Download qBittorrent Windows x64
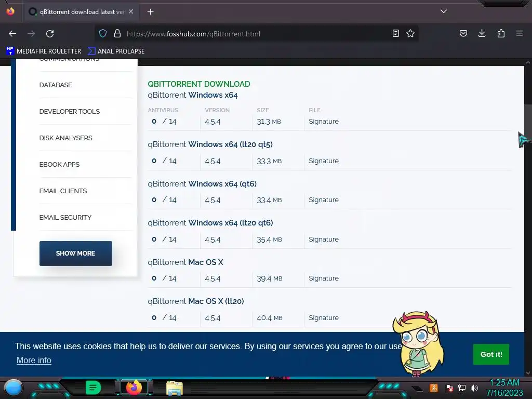The height and width of the screenshot is (399, 532). (193, 95)
